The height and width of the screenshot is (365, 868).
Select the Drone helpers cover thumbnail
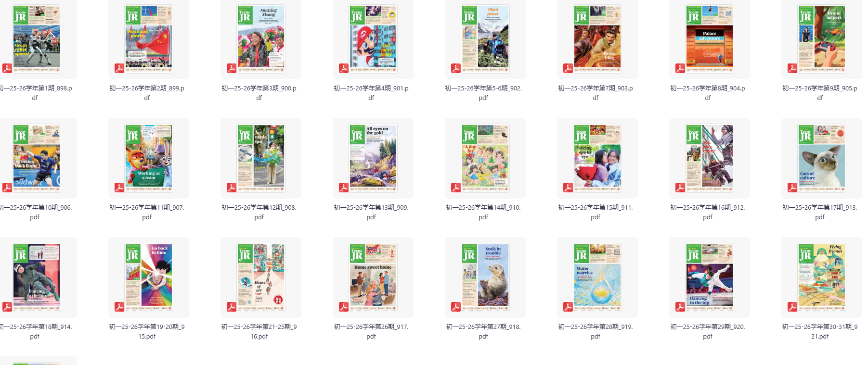point(821,39)
